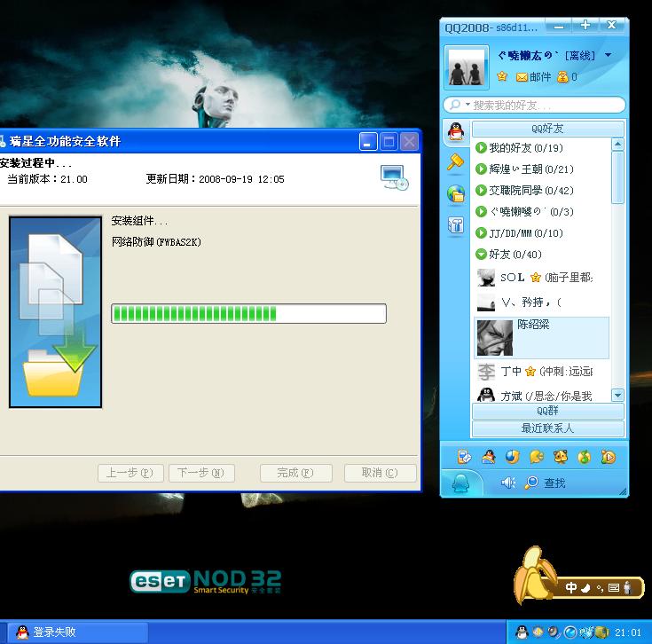
Task: Open the 登录失败 taskbar item
Action: click(77, 632)
